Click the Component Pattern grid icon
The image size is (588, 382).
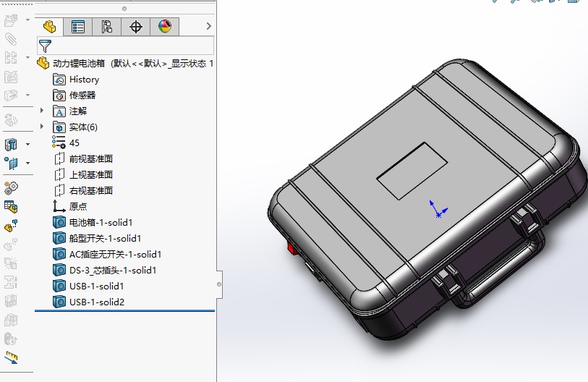coord(11,58)
